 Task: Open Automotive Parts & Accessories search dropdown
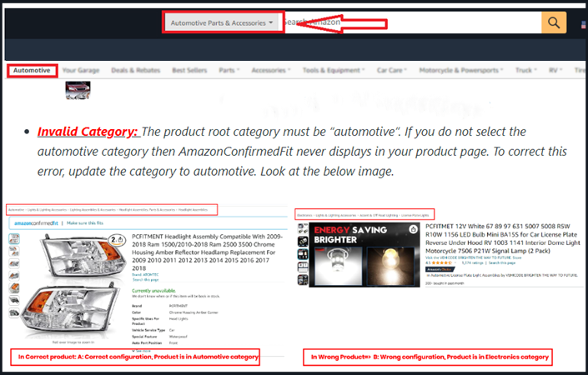222,23
